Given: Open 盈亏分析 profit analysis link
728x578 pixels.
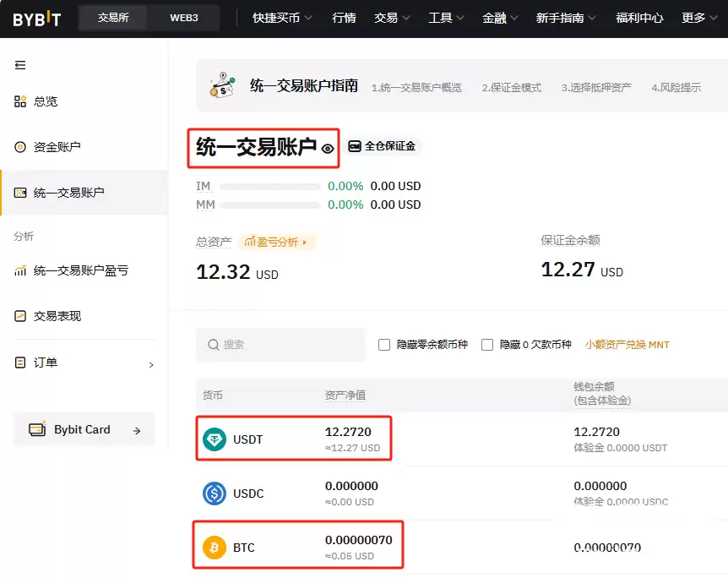Looking at the screenshot, I should [x=277, y=243].
